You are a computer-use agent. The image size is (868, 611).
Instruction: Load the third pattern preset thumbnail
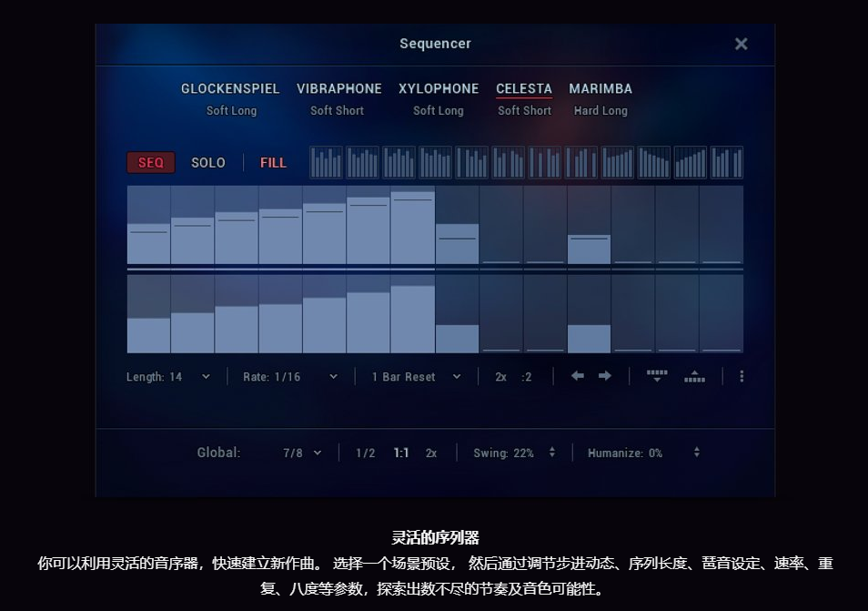point(399,162)
